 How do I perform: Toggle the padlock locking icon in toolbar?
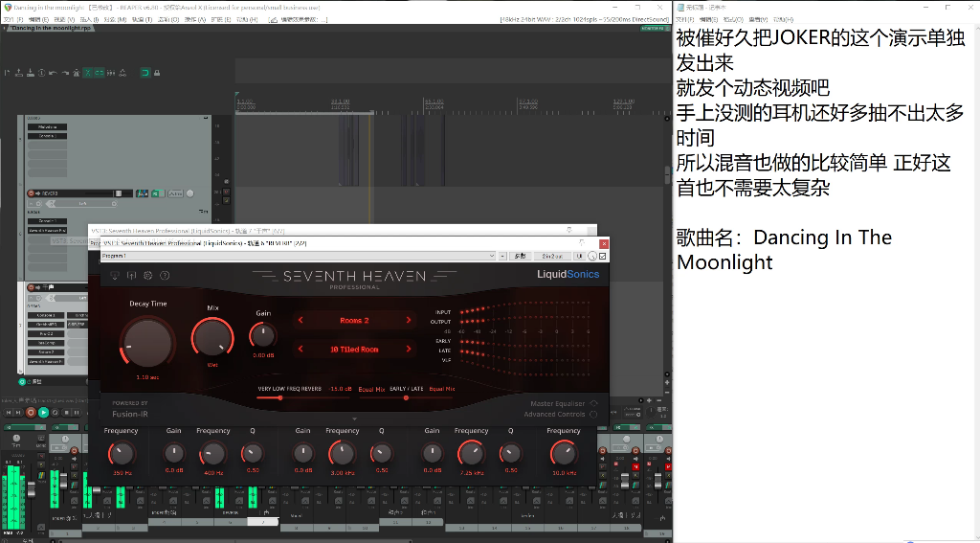pos(157,73)
